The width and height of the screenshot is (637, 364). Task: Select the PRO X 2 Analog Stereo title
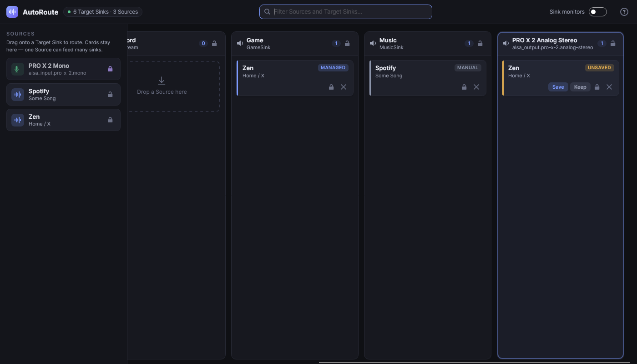(x=545, y=40)
